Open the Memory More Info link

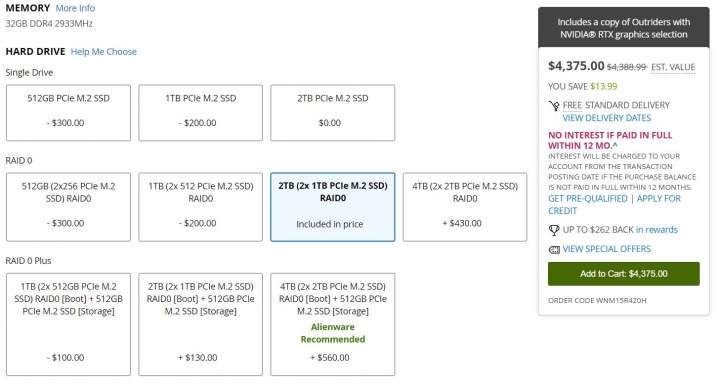point(75,8)
